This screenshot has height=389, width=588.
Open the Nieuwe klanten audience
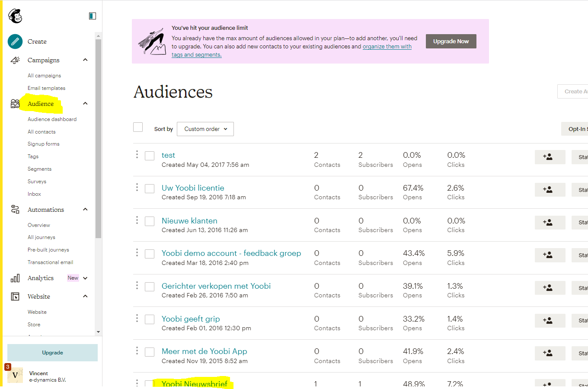pyautogui.click(x=189, y=221)
